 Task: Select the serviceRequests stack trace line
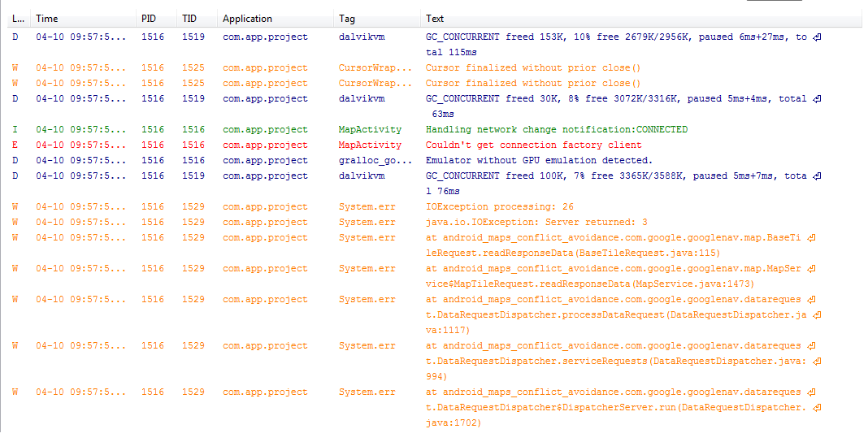click(623, 362)
